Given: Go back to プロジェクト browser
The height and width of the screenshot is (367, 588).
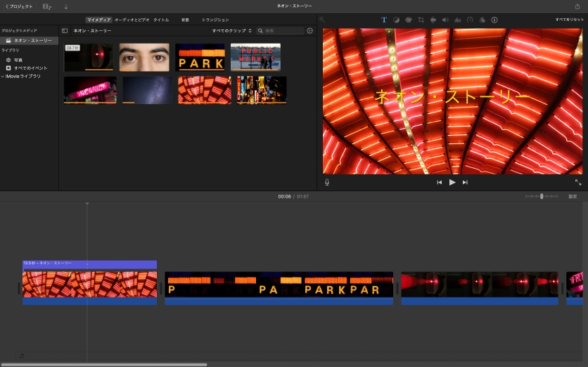Looking at the screenshot, I should coord(19,6).
